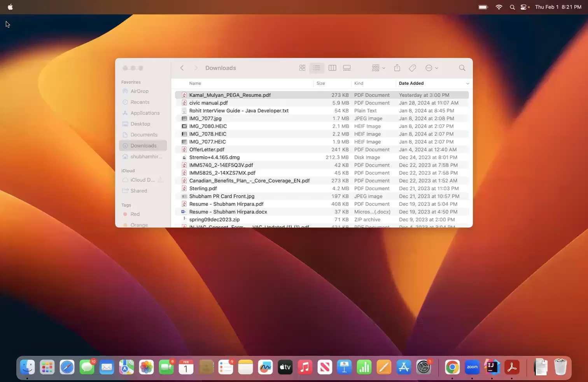Click the Red tag in sidebar
Image resolution: width=588 pixels, height=382 pixels.
(135, 214)
